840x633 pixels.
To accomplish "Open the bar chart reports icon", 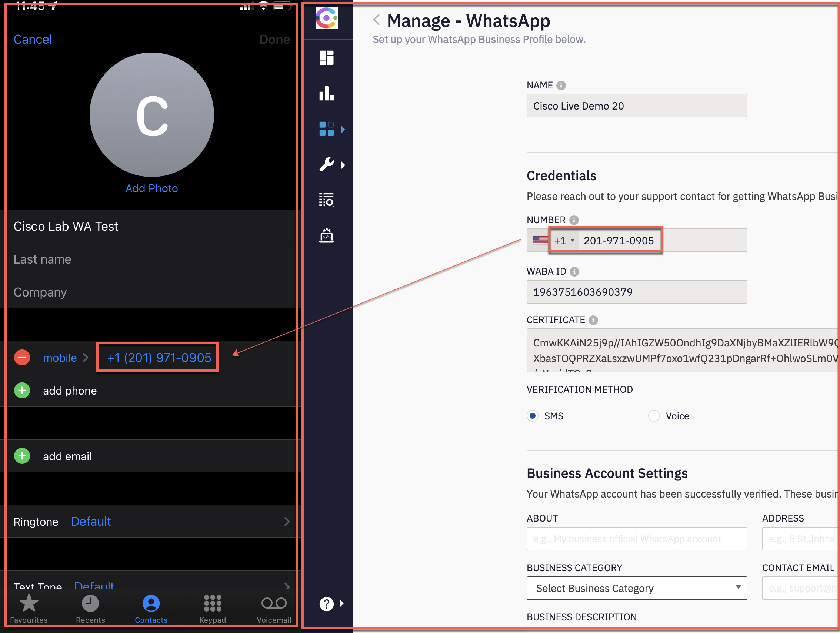I will click(326, 93).
